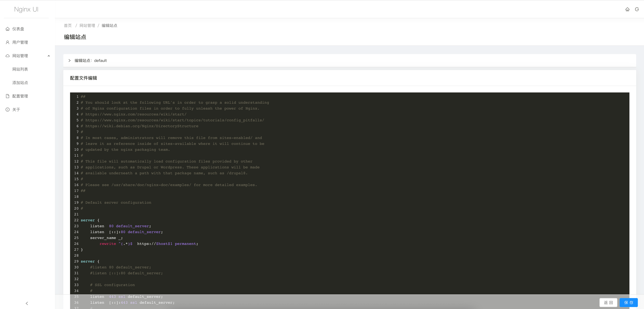Viewport: 644px width, 309px height.
Task: Open the 关于 about page
Action: pos(16,110)
